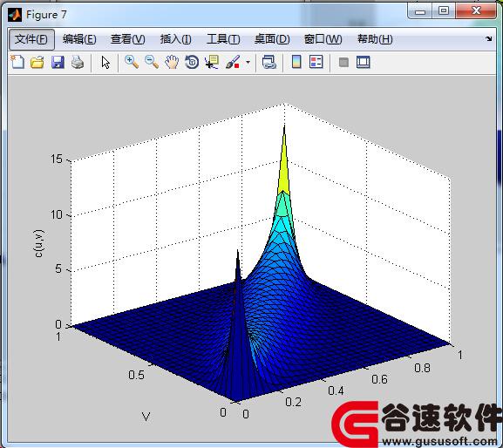This screenshot has width=503, height=448.
Task: Open the 文件(F) menu
Action: click(31, 39)
